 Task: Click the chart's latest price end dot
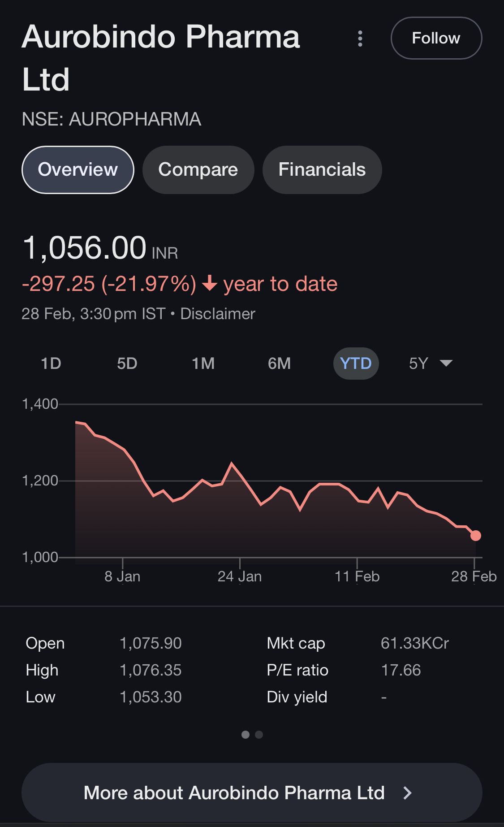475,536
